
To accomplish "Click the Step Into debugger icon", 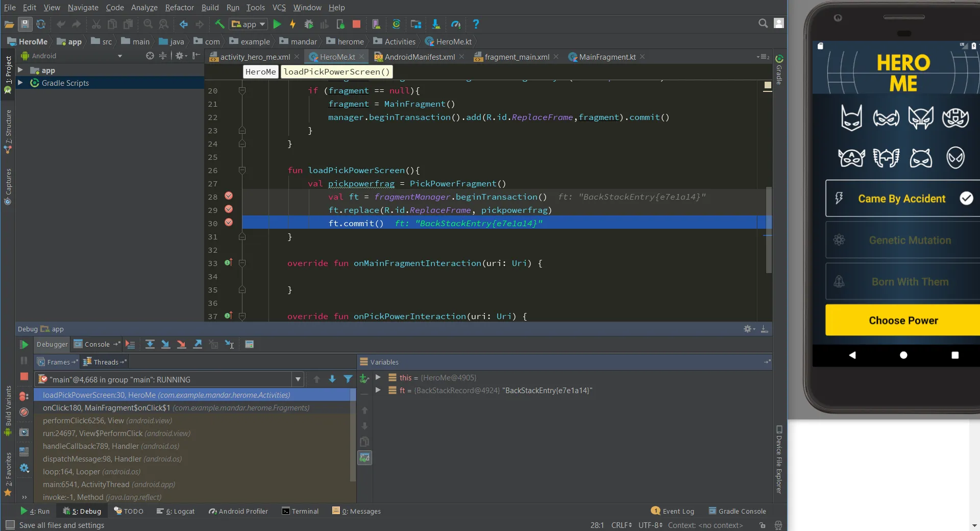I will coord(165,345).
